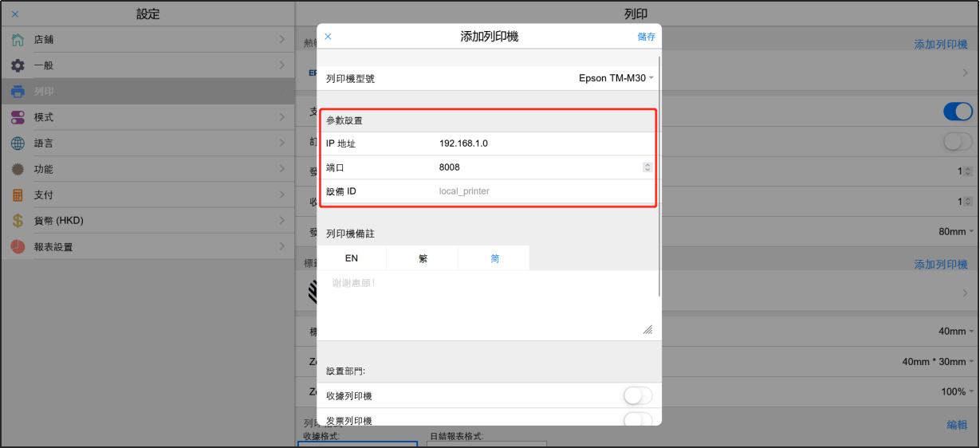Screen dimensions: 980x448
Task: Switch to the 繁 remark tab
Action: click(423, 258)
